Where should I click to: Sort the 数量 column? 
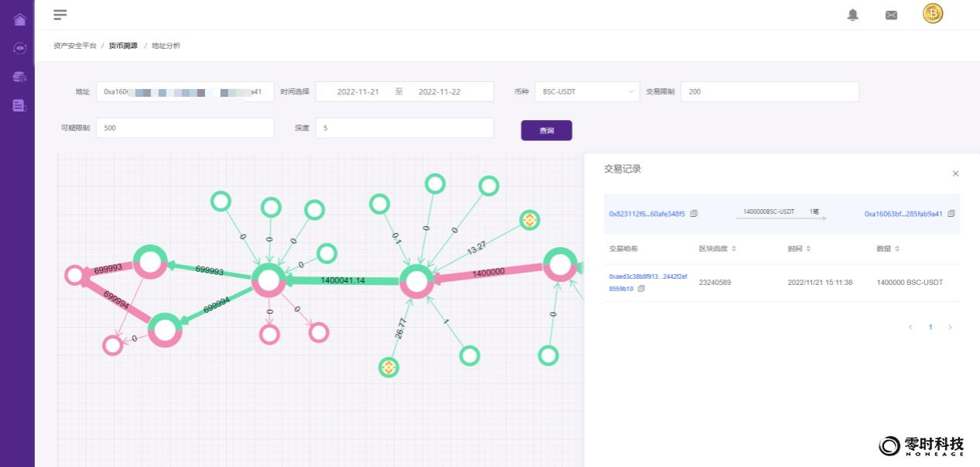tap(897, 249)
